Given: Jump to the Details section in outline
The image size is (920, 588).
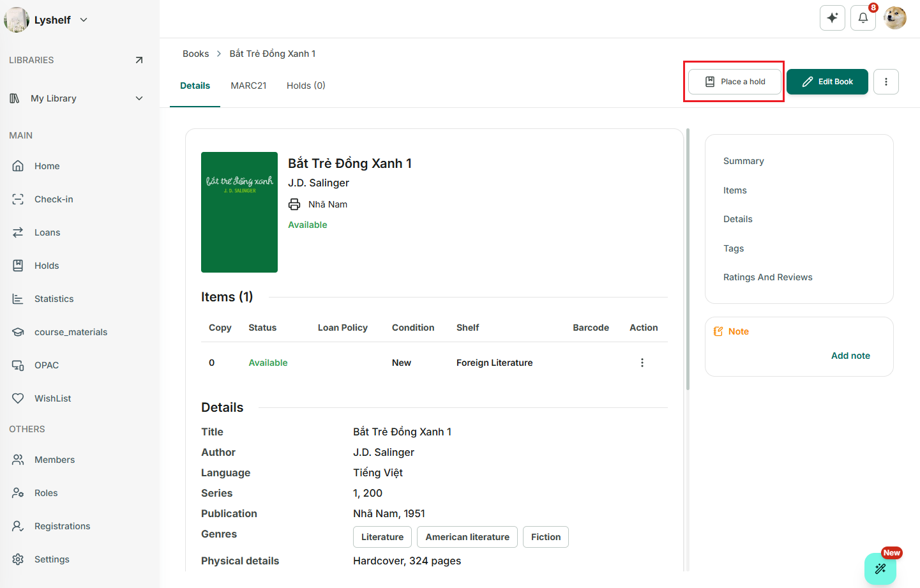Looking at the screenshot, I should pyautogui.click(x=737, y=219).
